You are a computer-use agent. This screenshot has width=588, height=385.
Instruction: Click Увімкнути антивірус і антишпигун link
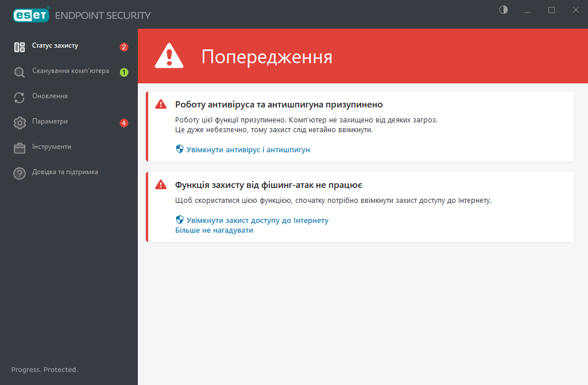click(x=248, y=149)
